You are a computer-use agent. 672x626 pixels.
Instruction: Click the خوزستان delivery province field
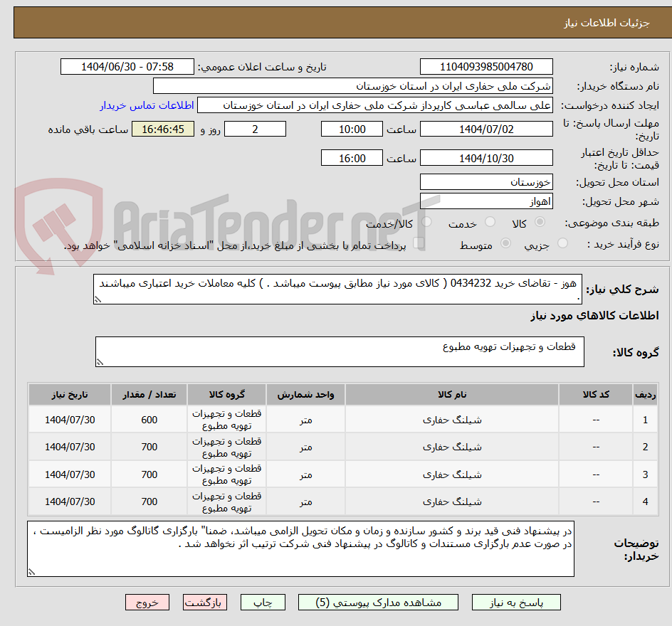coord(486,182)
